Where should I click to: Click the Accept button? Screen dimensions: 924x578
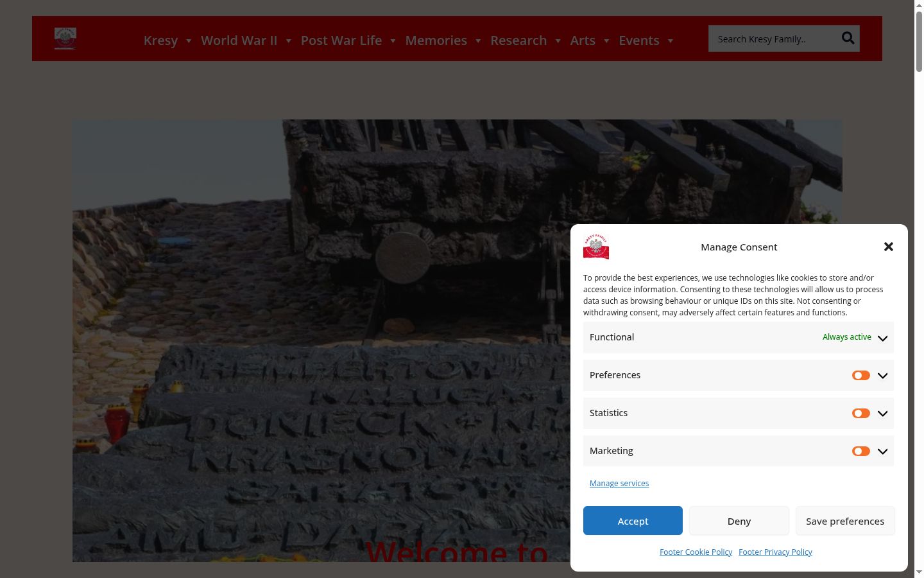633,520
